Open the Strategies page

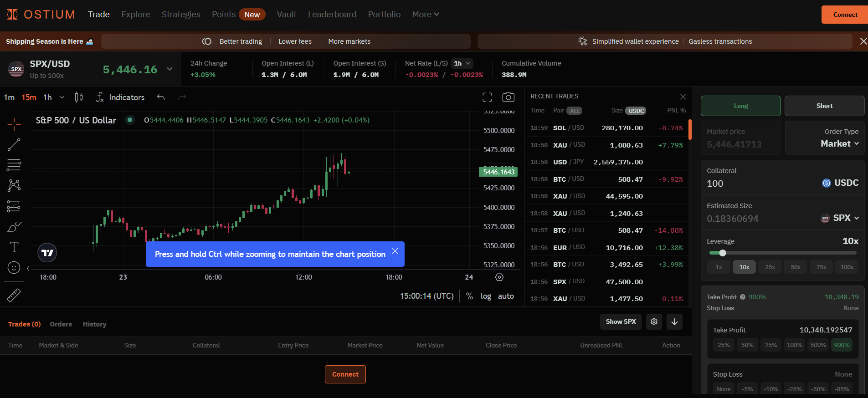point(181,15)
